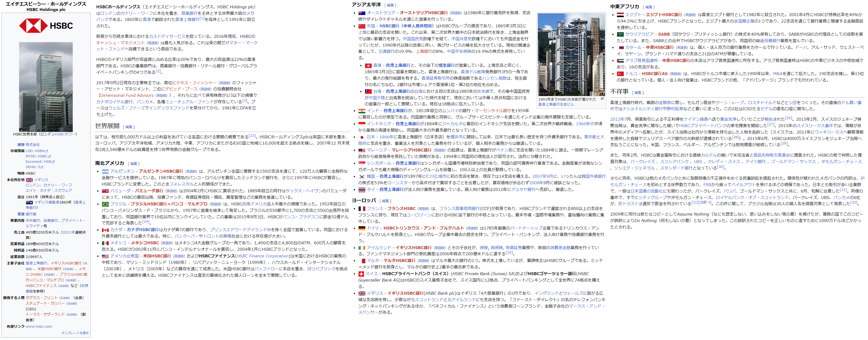Click テンプレートを表示 link in infobox
The height and width of the screenshot is (340, 868).
click(75, 333)
